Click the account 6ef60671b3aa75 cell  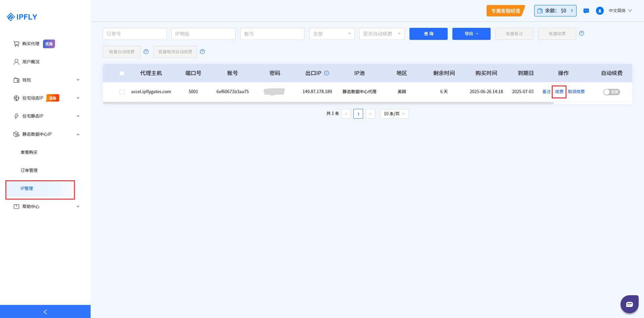click(233, 92)
